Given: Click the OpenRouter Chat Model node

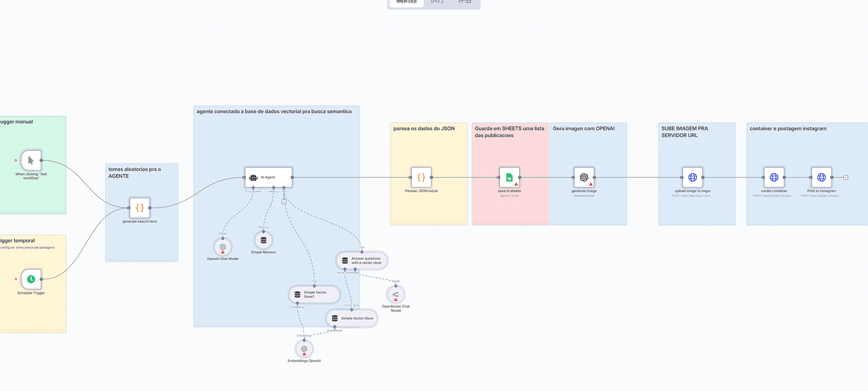Looking at the screenshot, I should (396, 295).
